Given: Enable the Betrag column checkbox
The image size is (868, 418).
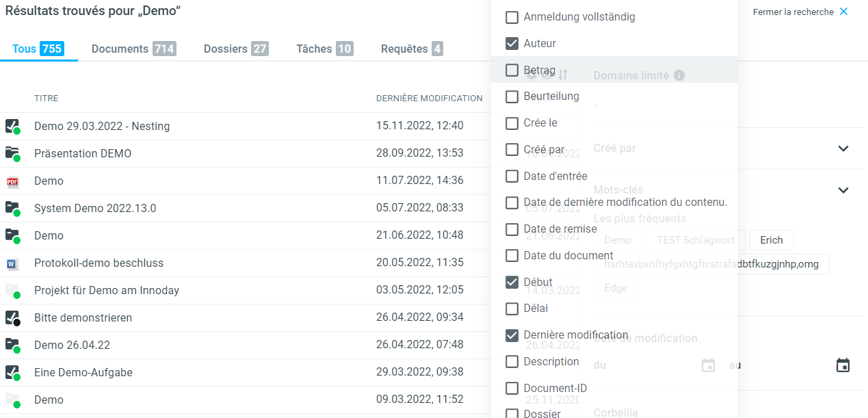Looking at the screenshot, I should coord(512,70).
